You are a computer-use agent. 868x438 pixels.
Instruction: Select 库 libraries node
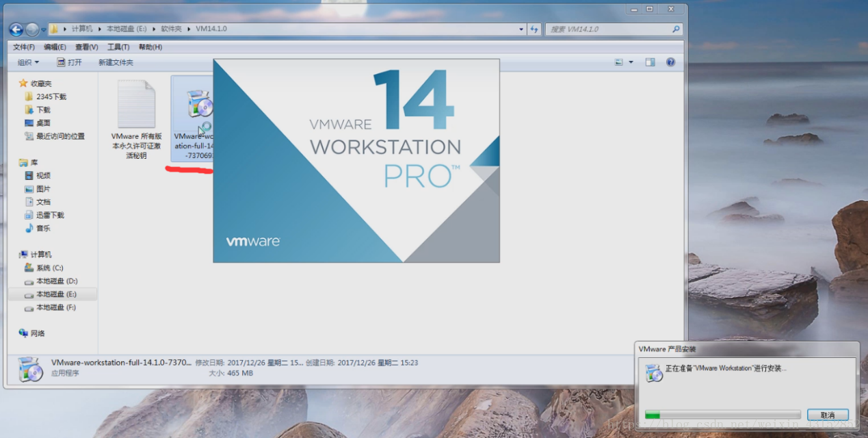29,163
